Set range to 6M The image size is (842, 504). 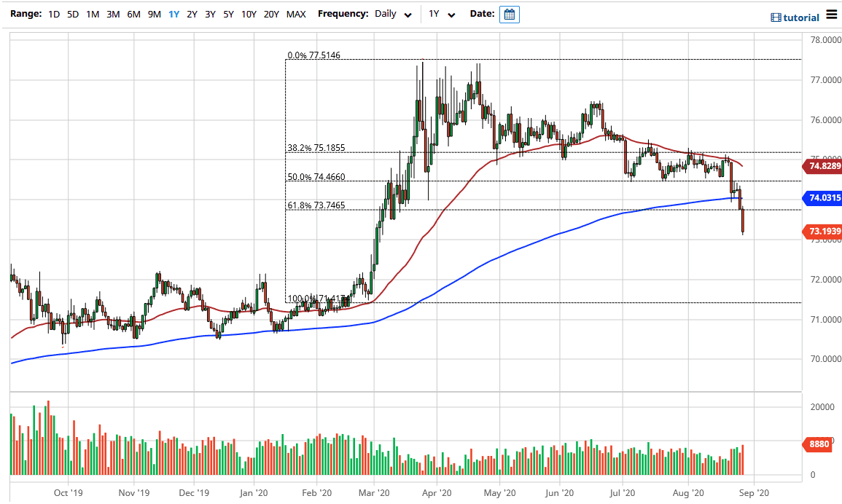[x=133, y=15]
